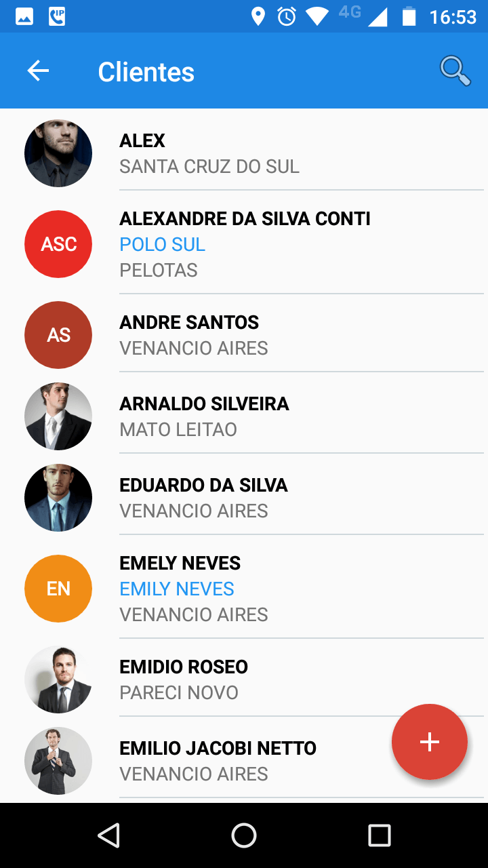Image resolution: width=488 pixels, height=868 pixels.
Task: Tap the red ASC initials avatar
Action: point(58,244)
